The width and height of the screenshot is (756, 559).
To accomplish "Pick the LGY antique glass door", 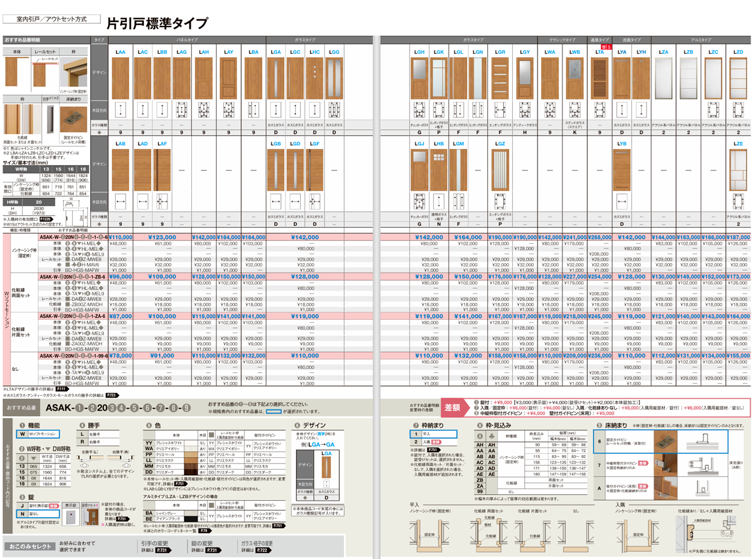I will [x=525, y=77].
